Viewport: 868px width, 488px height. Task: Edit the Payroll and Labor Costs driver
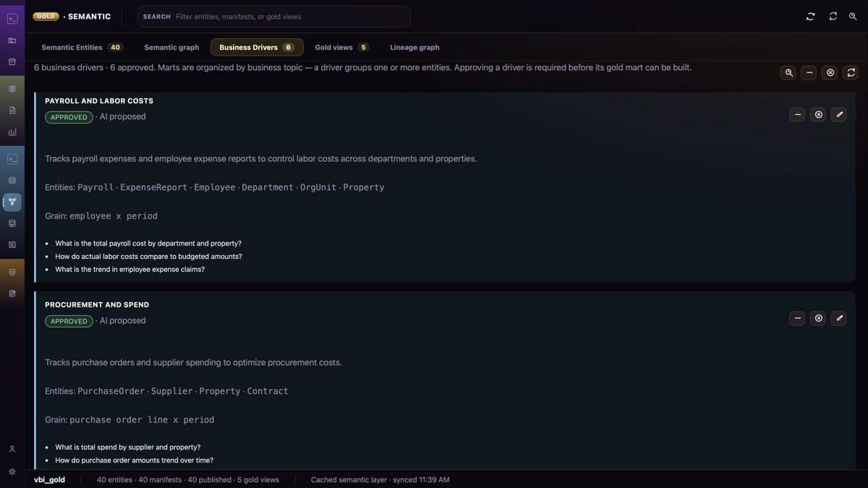coord(839,114)
